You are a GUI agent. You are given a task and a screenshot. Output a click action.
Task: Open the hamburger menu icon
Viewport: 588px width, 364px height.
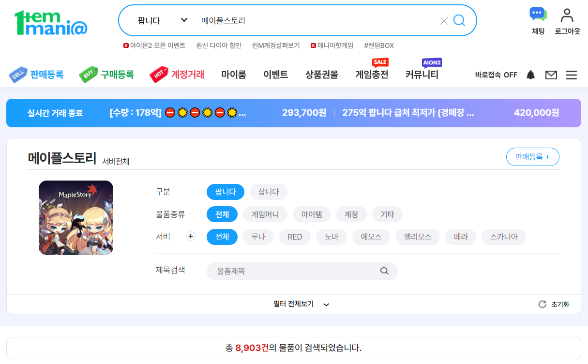click(572, 75)
